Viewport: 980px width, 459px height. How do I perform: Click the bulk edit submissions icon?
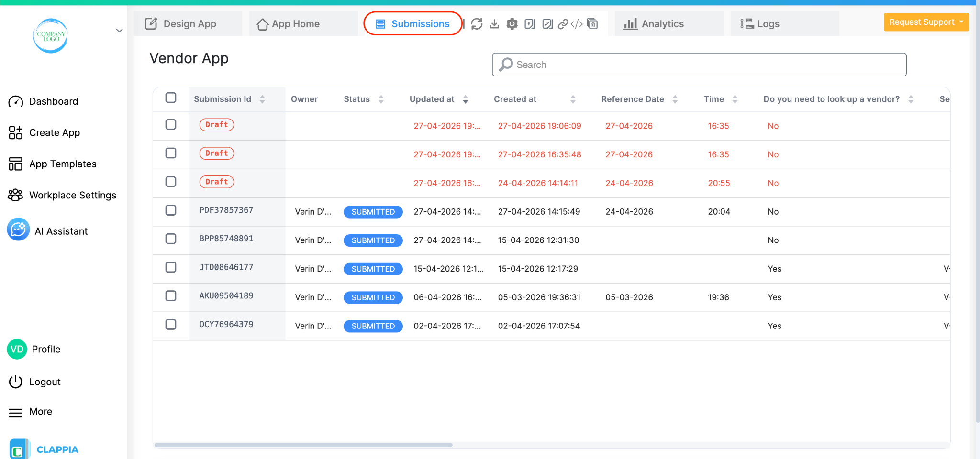547,24
